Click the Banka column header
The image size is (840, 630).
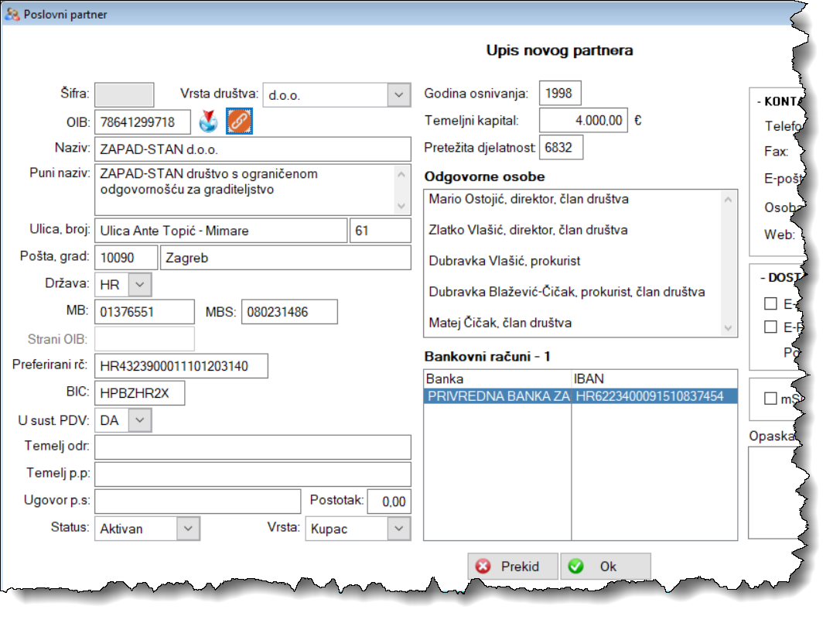click(497, 379)
